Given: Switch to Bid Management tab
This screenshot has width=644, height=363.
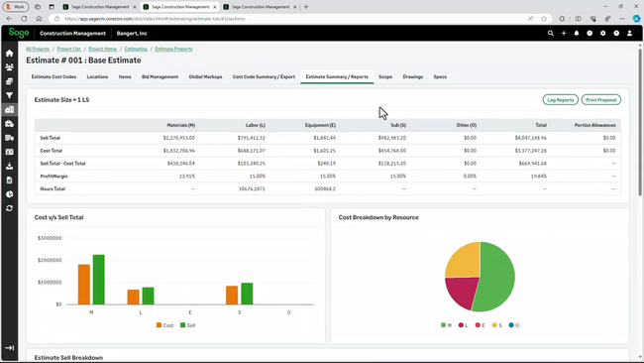Looking at the screenshot, I should click(x=160, y=77).
